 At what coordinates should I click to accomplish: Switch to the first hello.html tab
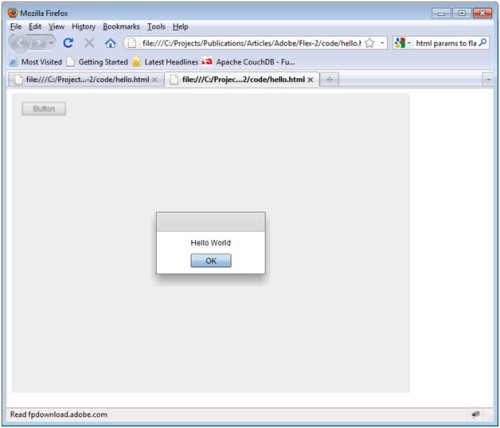coord(86,80)
